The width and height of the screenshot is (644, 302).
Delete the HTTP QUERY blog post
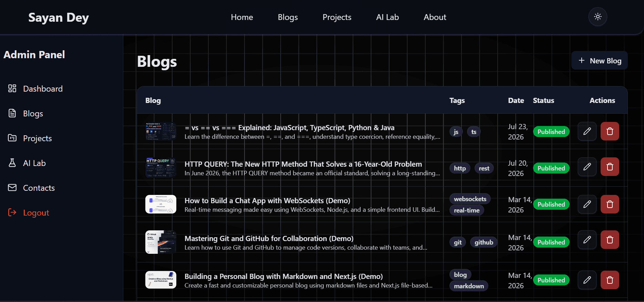[x=610, y=167]
